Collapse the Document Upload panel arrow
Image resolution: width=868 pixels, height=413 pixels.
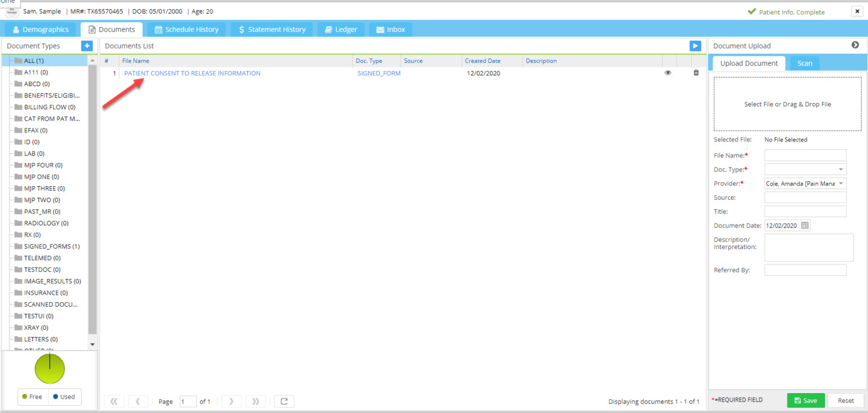pyautogui.click(x=855, y=45)
